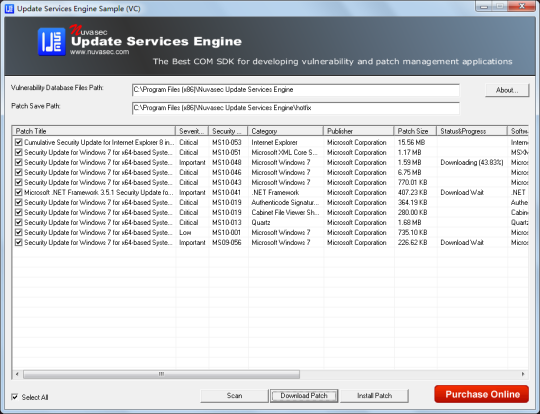
Task: Close the Update Services Engine window
Action: tap(521, 6)
